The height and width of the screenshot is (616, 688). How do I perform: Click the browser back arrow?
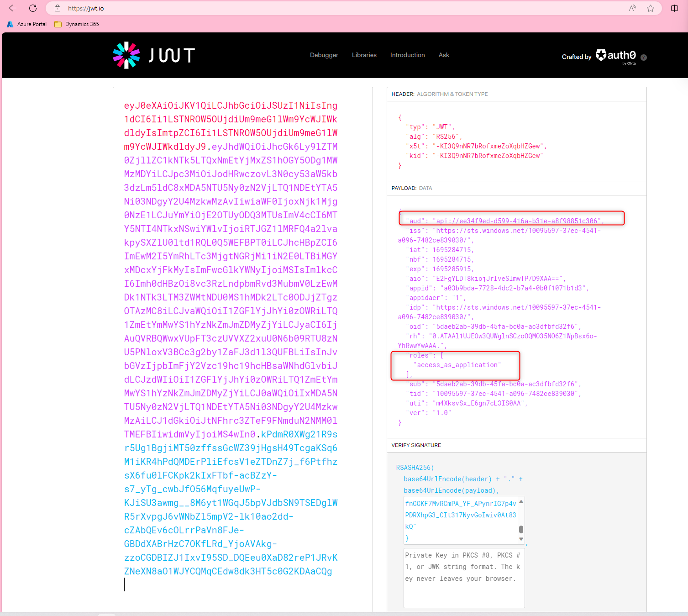[13, 8]
